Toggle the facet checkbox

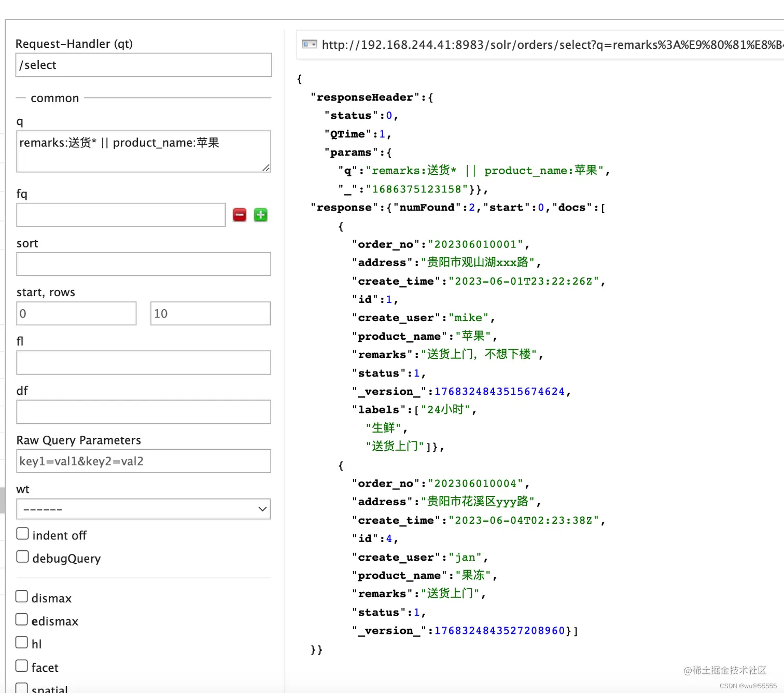click(x=22, y=666)
